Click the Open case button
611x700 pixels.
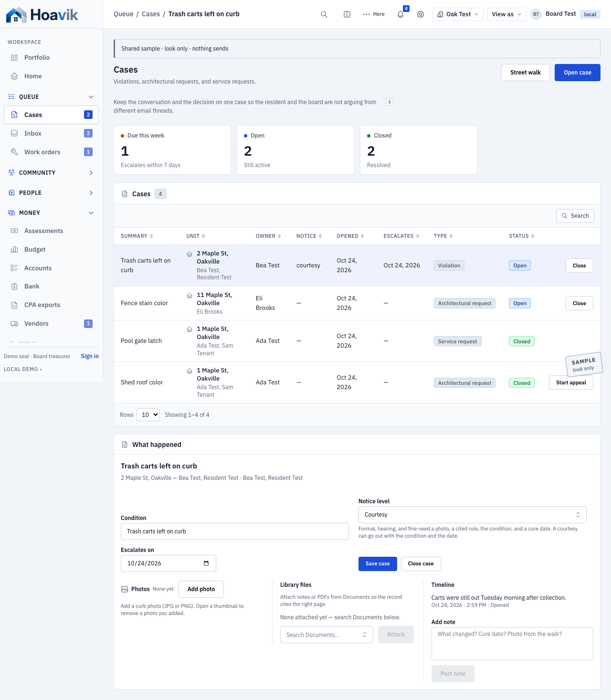pyautogui.click(x=578, y=73)
